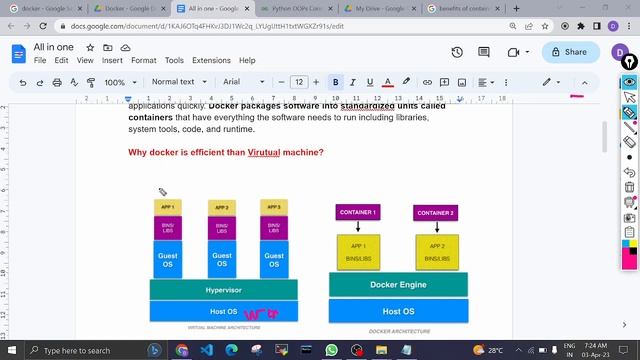Image resolution: width=640 pixels, height=360 pixels.
Task: Add a comment from toolbar
Action: [x=444, y=82]
